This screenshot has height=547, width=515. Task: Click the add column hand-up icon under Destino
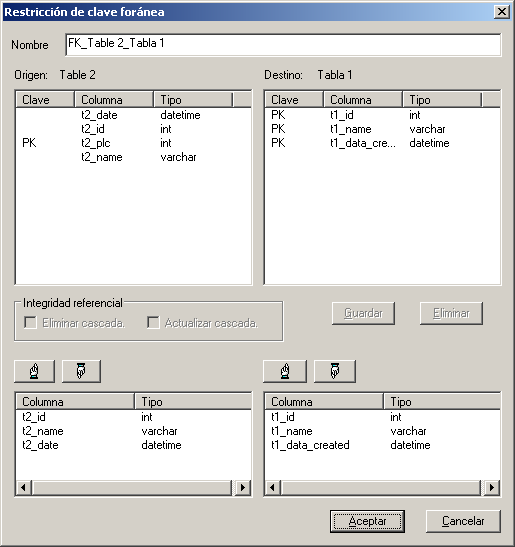coord(285,371)
